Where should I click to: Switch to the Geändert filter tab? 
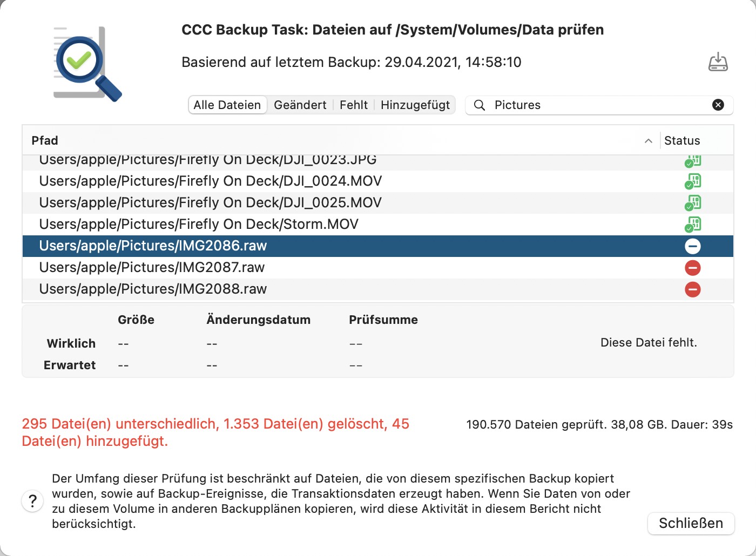[300, 105]
